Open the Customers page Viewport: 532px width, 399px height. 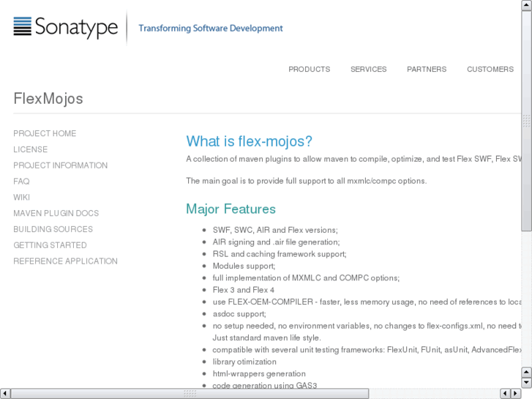click(x=490, y=70)
